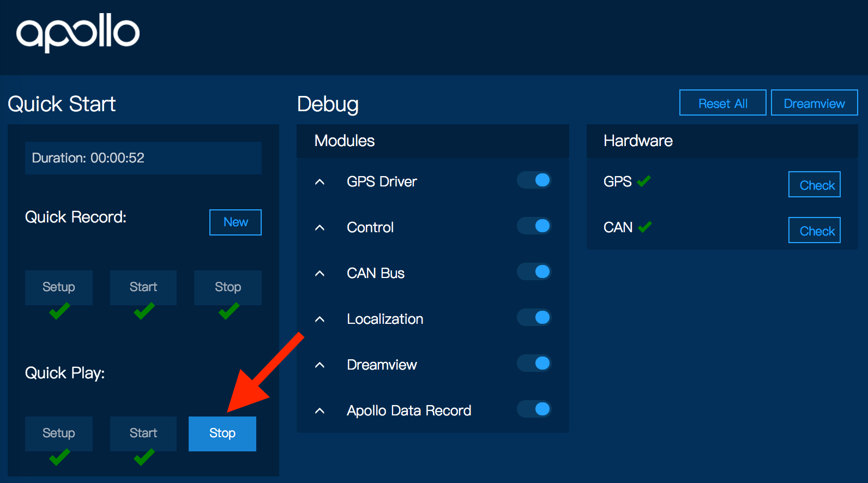The image size is (868, 483).
Task: Click the green checkmark next to CAN
Action: [645, 227]
